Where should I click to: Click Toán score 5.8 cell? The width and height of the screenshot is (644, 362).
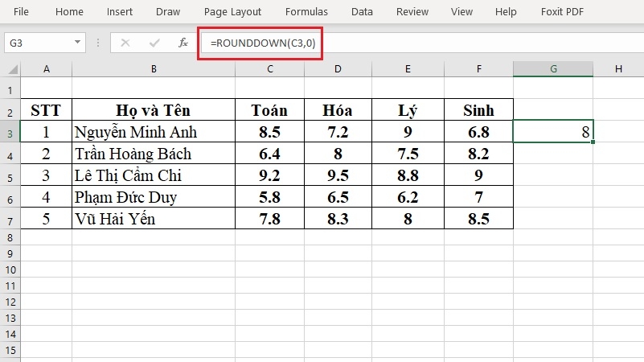(x=270, y=197)
